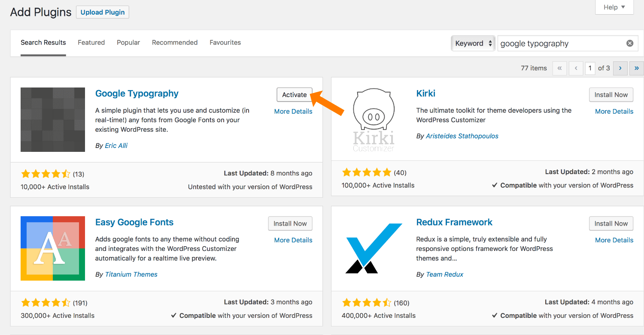Click the current page number field
The height and width of the screenshot is (335, 644).
[x=590, y=68]
